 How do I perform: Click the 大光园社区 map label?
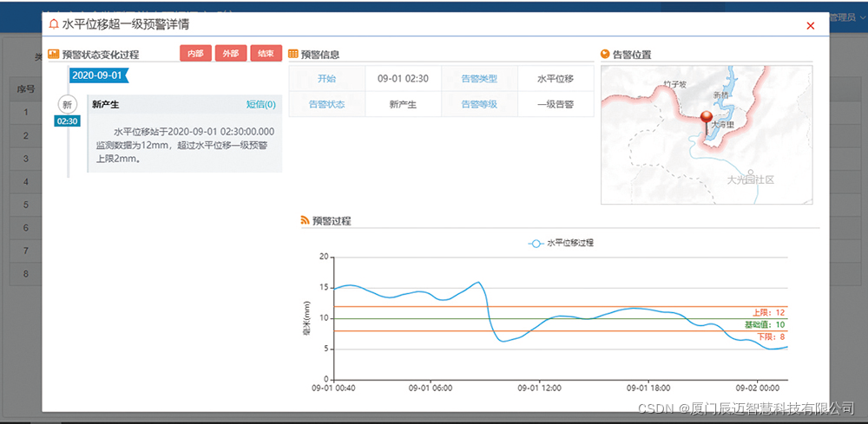(750, 179)
